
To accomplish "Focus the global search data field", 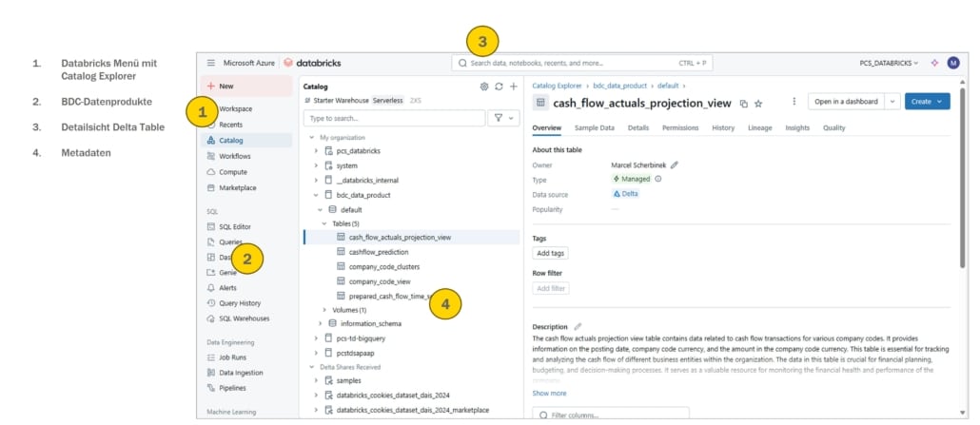I will (581, 63).
